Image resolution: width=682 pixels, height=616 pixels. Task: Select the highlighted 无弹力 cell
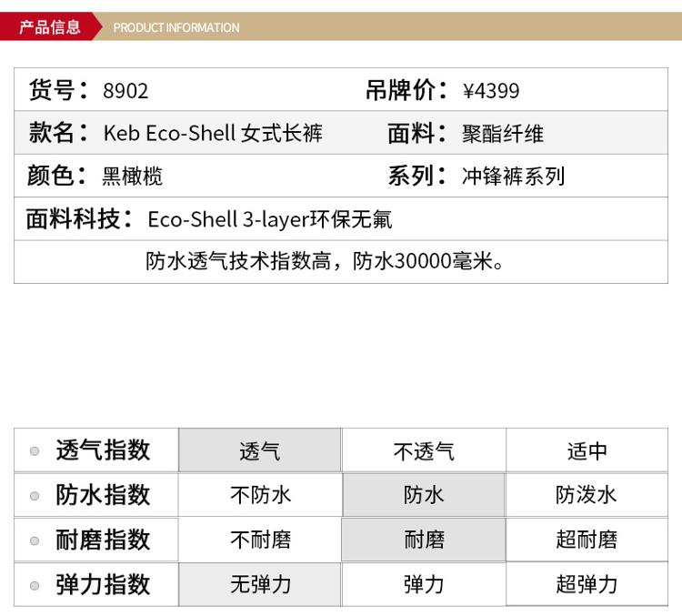pyautogui.click(x=260, y=584)
